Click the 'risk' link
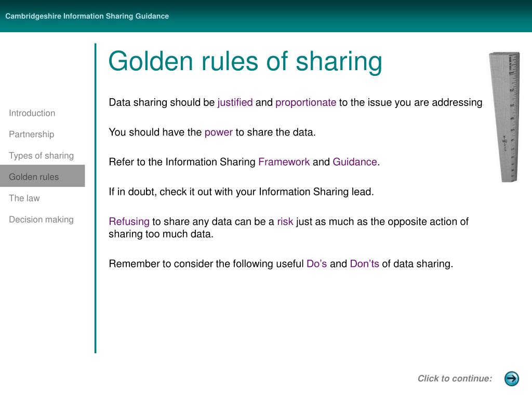Viewport: 532px width, 399px height. coord(285,221)
